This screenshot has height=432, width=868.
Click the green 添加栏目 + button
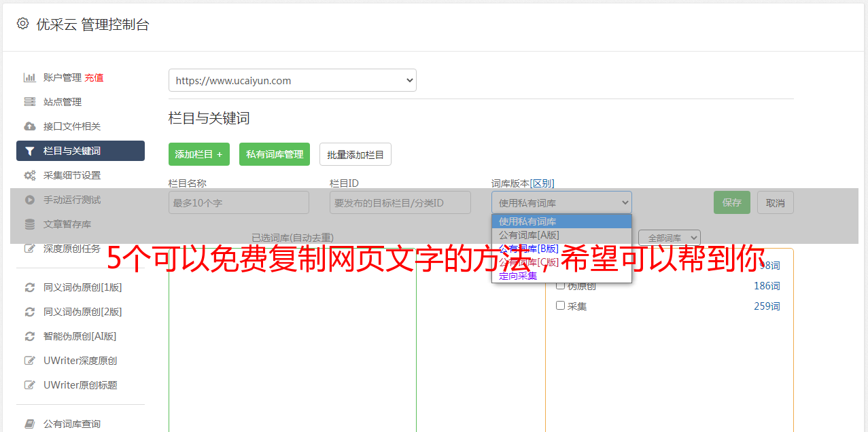[199, 154]
